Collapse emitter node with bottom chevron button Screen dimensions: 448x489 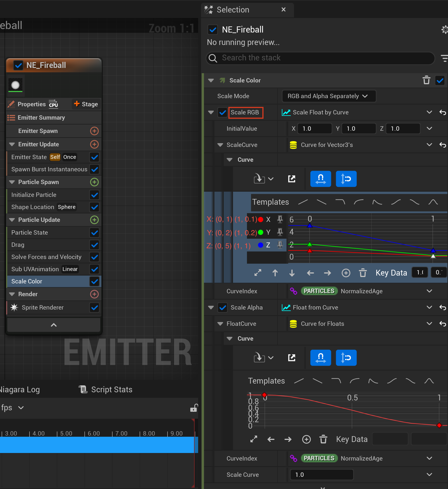tap(54, 325)
